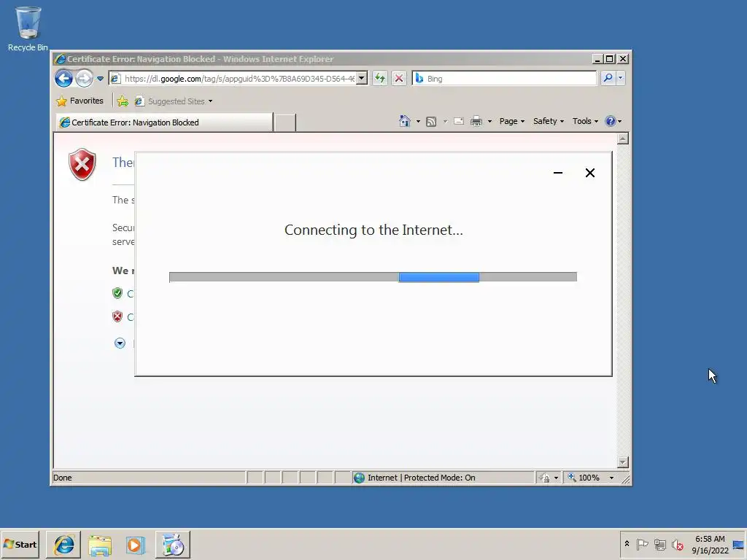Click the Bing search box
Viewport: 747px width, 560px height.
click(504, 79)
